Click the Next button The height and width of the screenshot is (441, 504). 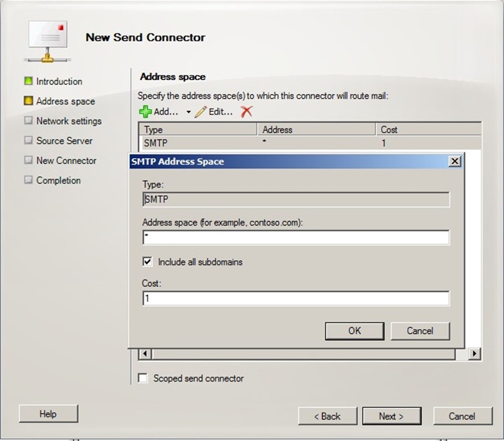click(x=391, y=416)
